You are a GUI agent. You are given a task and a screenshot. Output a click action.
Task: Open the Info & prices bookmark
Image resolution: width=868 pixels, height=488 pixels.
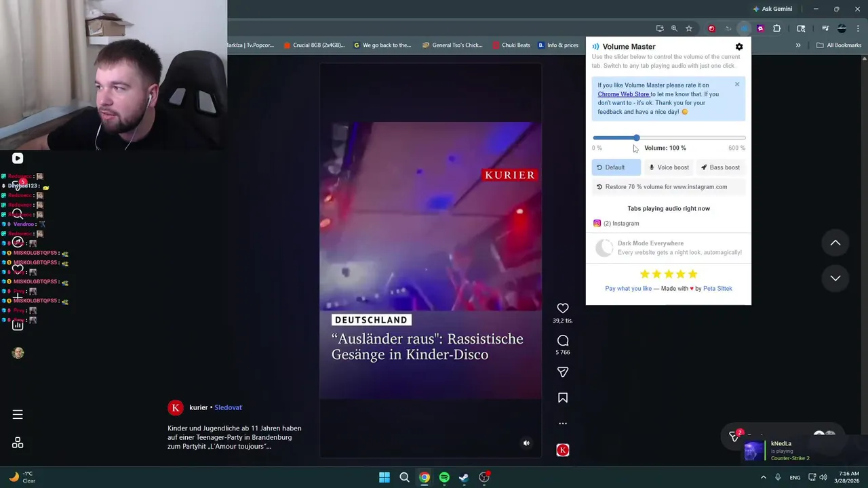[558, 45]
